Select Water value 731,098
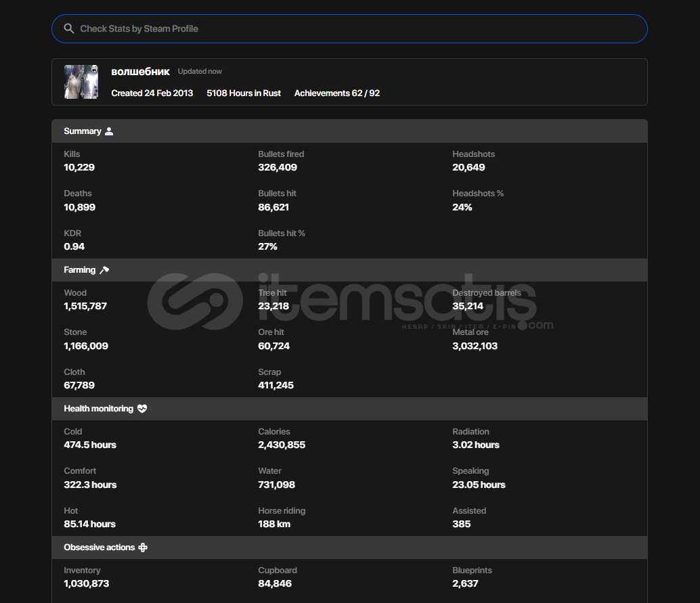The height and width of the screenshot is (603, 700). coord(276,485)
